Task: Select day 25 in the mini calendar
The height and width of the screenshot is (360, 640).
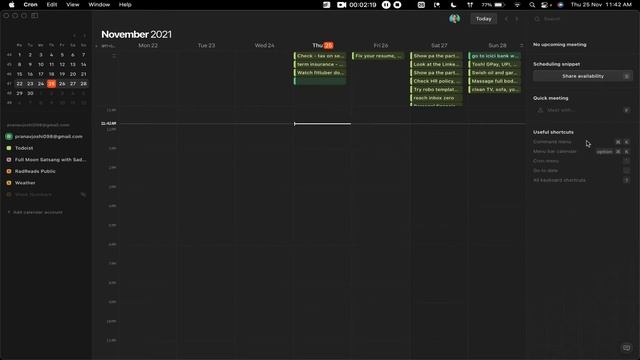Action: click(x=51, y=84)
